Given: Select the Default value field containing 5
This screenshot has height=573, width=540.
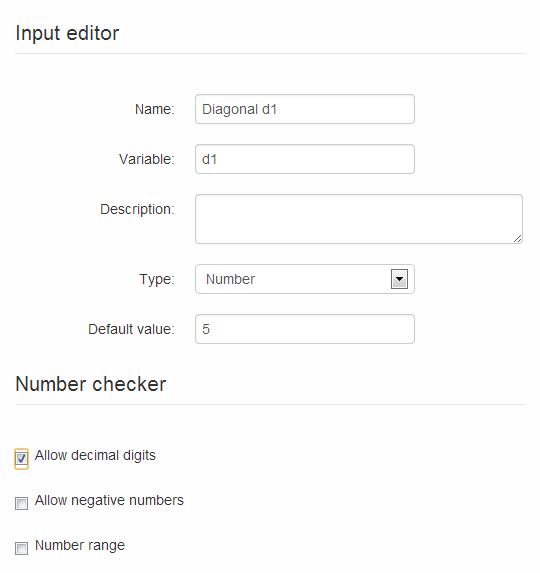Looking at the screenshot, I should click(305, 329).
